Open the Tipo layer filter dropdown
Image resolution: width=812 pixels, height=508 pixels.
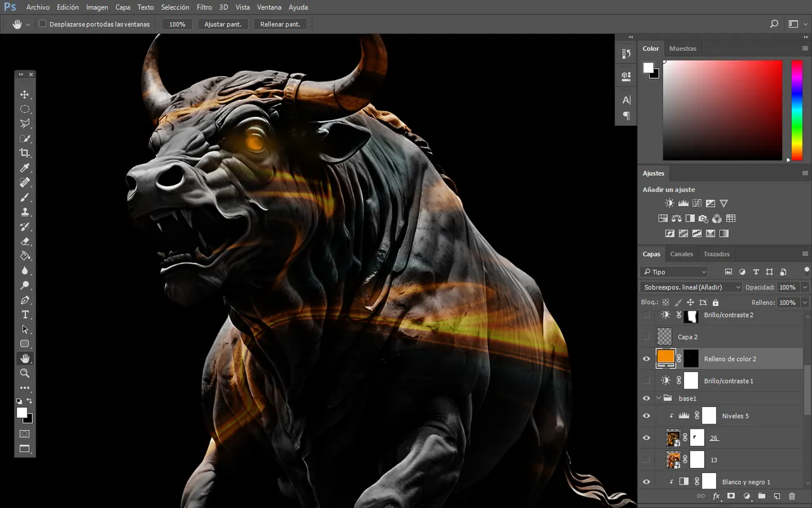674,272
